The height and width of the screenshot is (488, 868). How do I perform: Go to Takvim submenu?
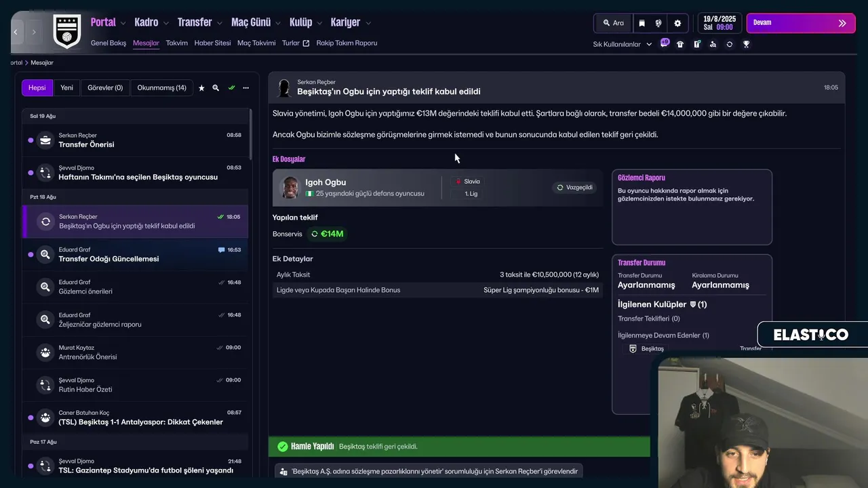pos(176,43)
